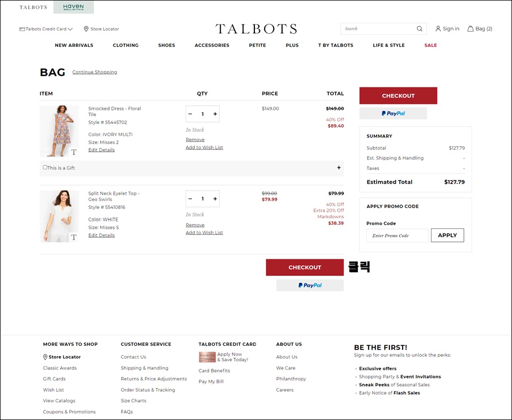Viewport: 512px width, 420px height.
Task: Click the Store Locator pin icon in header
Action: tap(86, 29)
